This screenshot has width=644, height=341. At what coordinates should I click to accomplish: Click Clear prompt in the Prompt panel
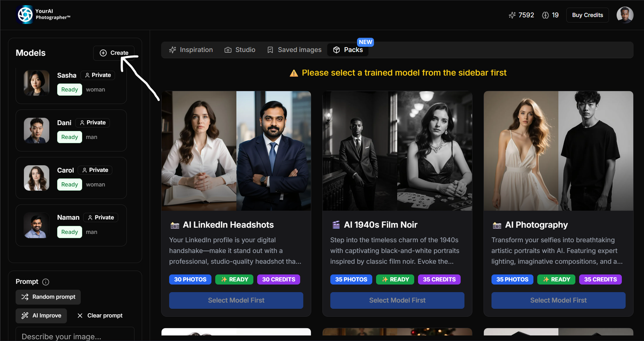pos(100,315)
